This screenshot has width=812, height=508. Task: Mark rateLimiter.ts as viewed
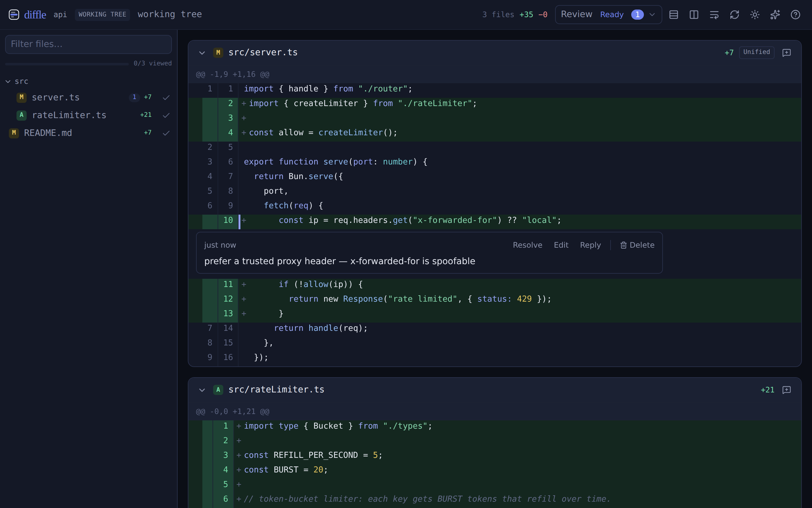(166, 115)
